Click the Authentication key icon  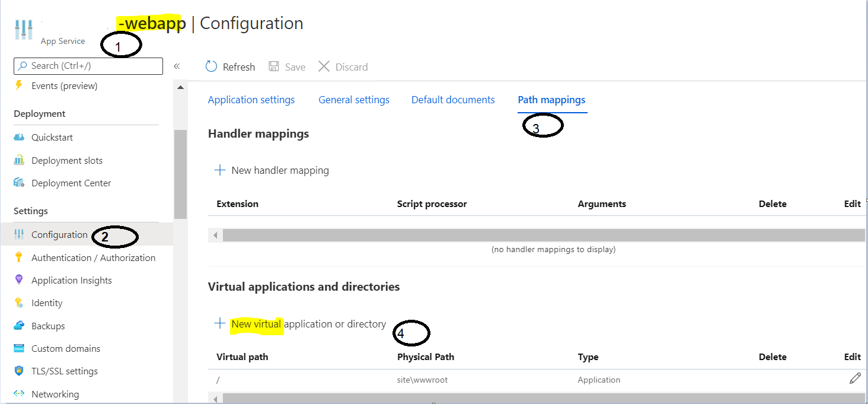19,257
